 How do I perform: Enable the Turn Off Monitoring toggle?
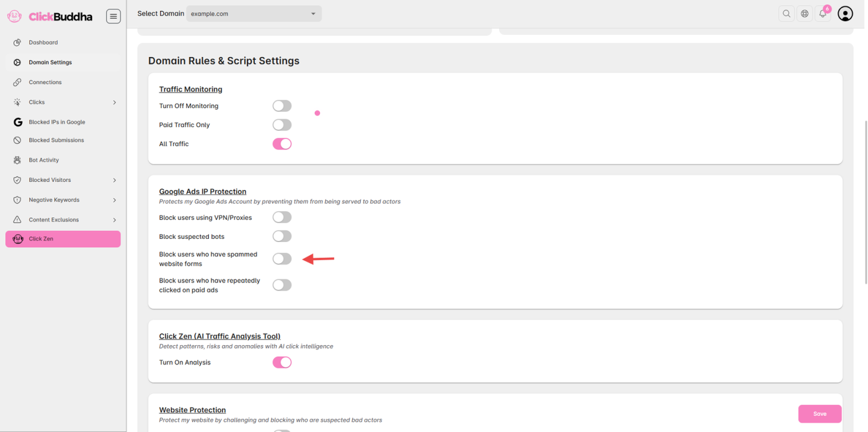pyautogui.click(x=282, y=106)
